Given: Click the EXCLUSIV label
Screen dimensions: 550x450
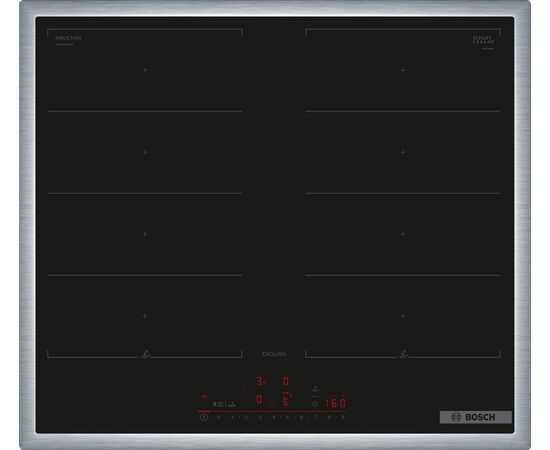Looking at the screenshot, I should [274, 354].
